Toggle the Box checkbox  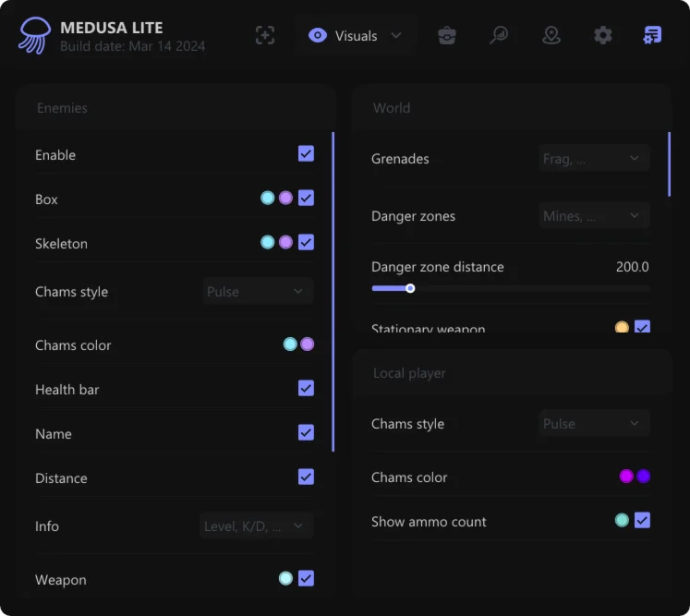pyautogui.click(x=306, y=198)
